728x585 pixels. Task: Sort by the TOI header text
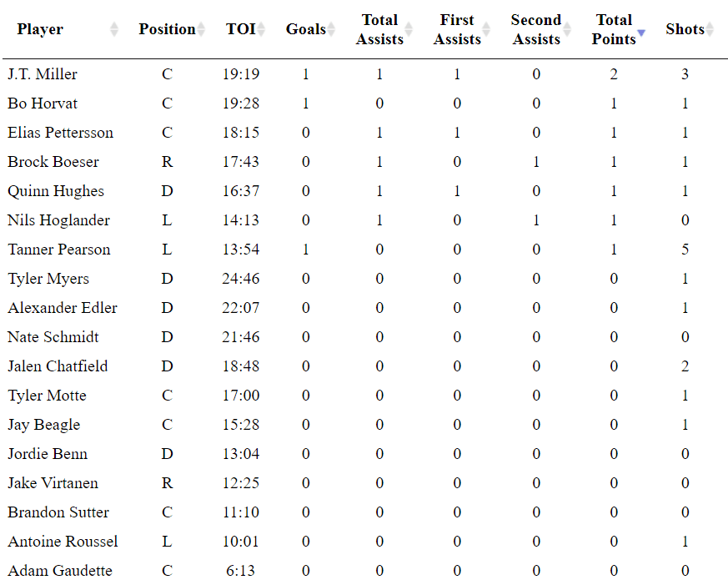click(x=240, y=30)
